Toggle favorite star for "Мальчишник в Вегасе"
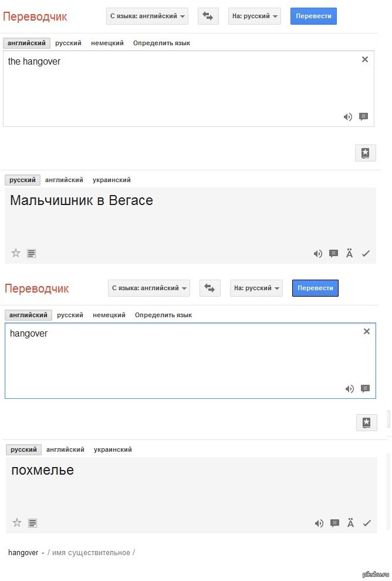The width and height of the screenshot is (392, 581). (x=15, y=253)
